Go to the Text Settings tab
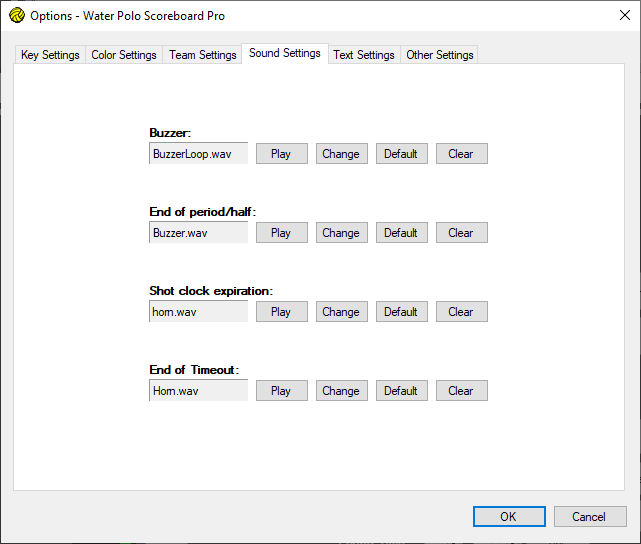This screenshot has height=544, width=641. (364, 55)
